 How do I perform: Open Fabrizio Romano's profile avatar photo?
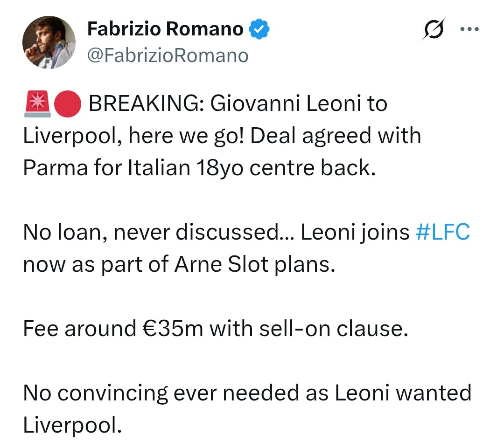tap(49, 42)
